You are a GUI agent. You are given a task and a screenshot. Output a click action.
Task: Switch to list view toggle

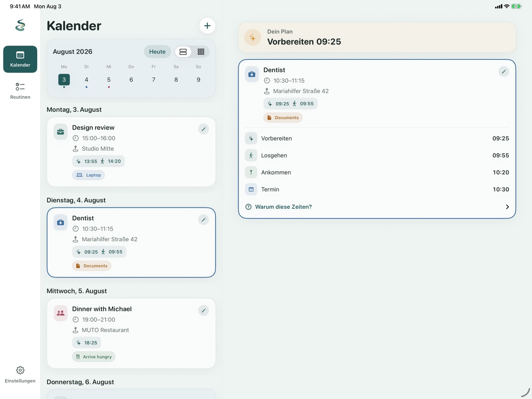183,52
